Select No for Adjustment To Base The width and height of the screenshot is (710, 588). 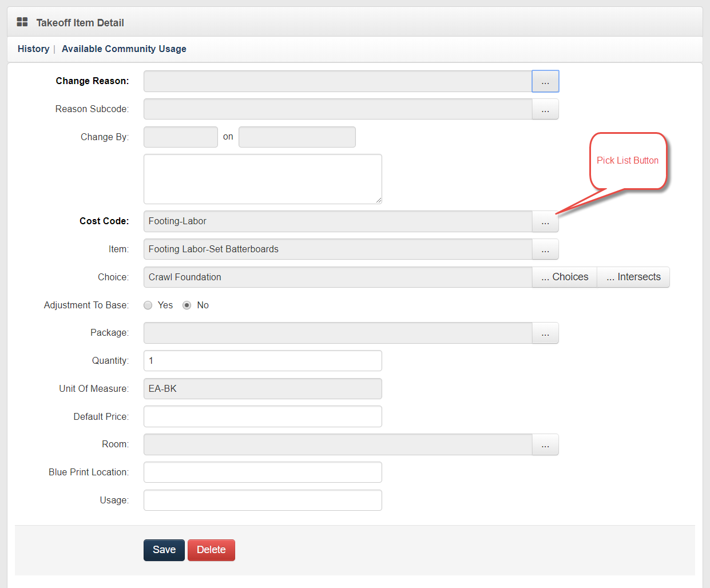(x=187, y=305)
